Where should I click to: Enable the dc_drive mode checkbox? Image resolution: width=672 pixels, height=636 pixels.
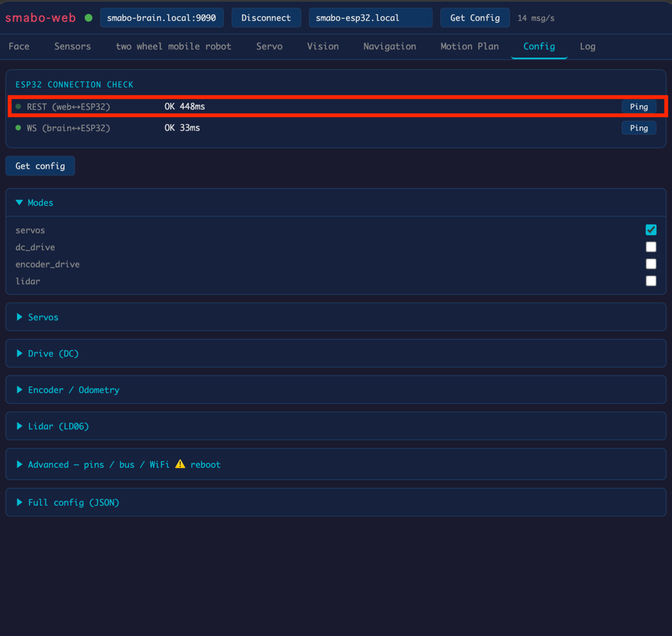651,247
